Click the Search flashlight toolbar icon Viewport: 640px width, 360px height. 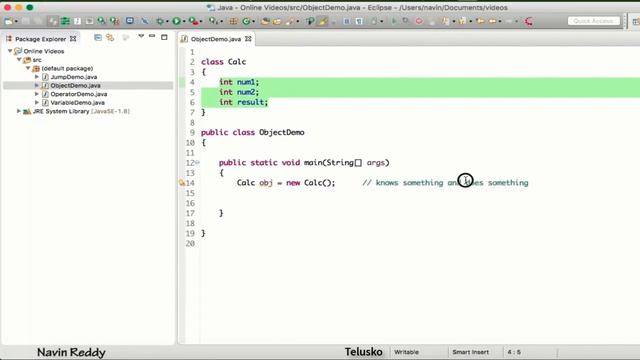pos(290,21)
